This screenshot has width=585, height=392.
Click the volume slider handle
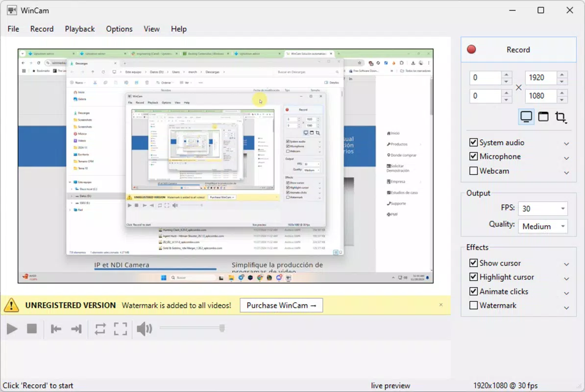(x=222, y=328)
